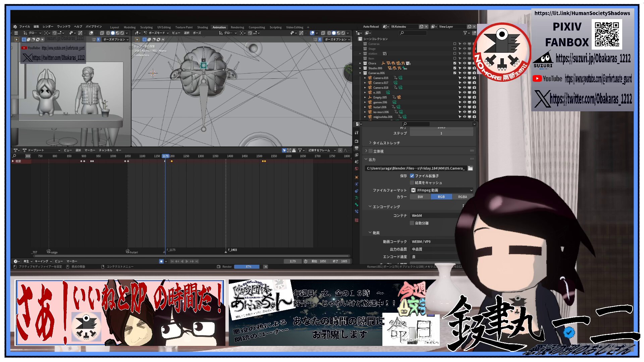Open the Blender logo menu

point(15,26)
